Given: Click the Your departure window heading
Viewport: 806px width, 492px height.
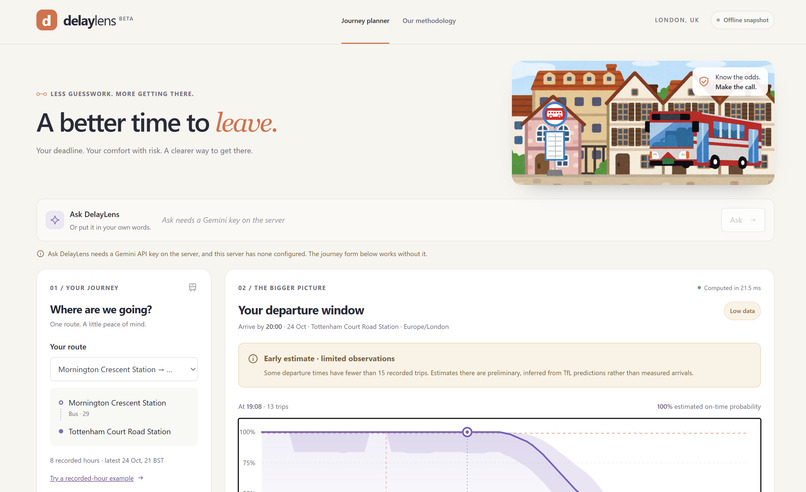Looking at the screenshot, I should (301, 311).
